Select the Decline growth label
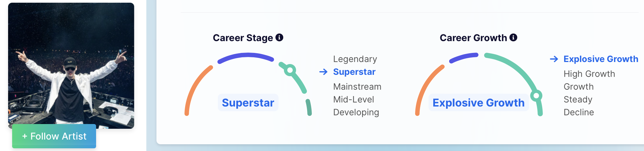The height and width of the screenshot is (151, 644). tap(579, 112)
